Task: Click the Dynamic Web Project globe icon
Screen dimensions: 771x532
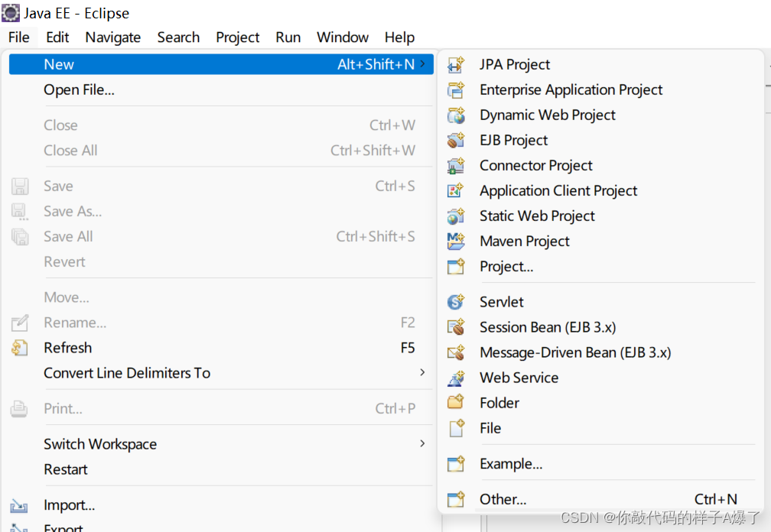Action: point(456,115)
